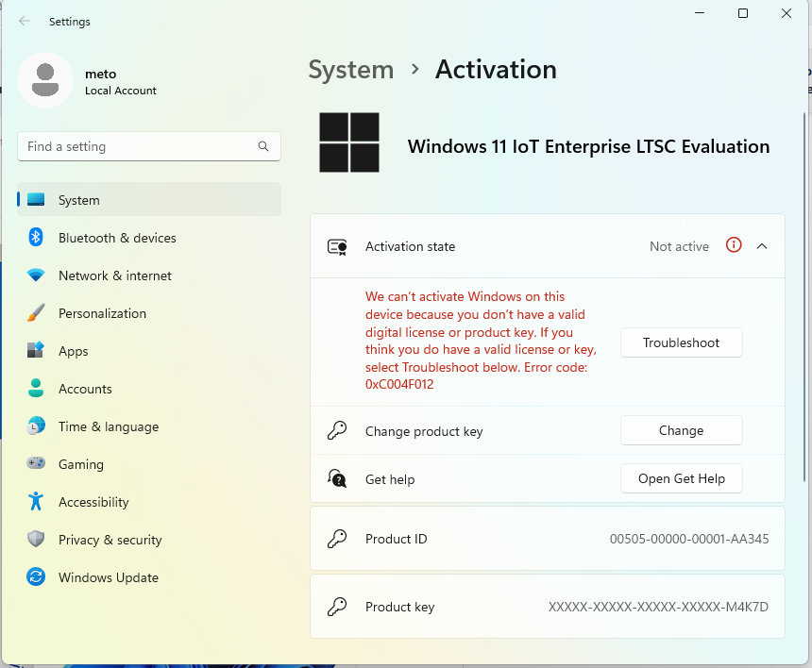Click the Activation page heading
The width and height of the screenshot is (812, 668).
(x=496, y=69)
